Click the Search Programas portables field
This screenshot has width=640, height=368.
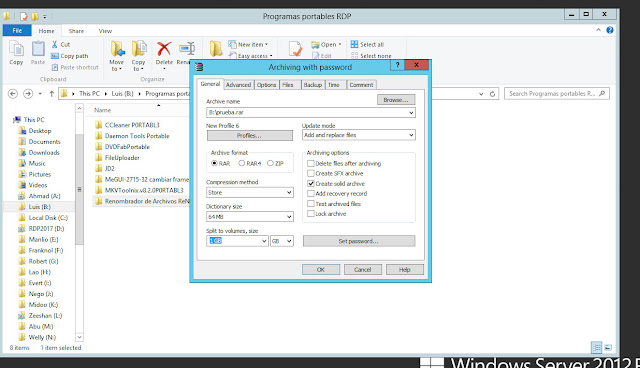pos(557,94)
